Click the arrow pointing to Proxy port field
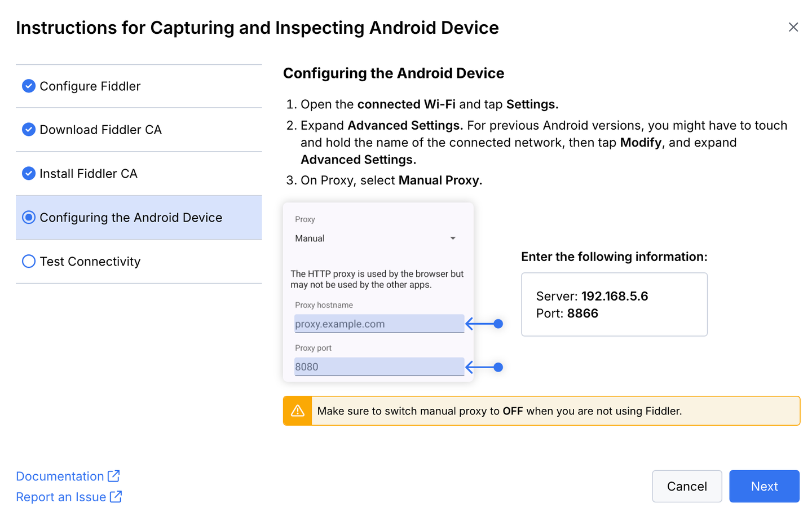812x521 pixels. pyautogui.click(x=484, y=367)
